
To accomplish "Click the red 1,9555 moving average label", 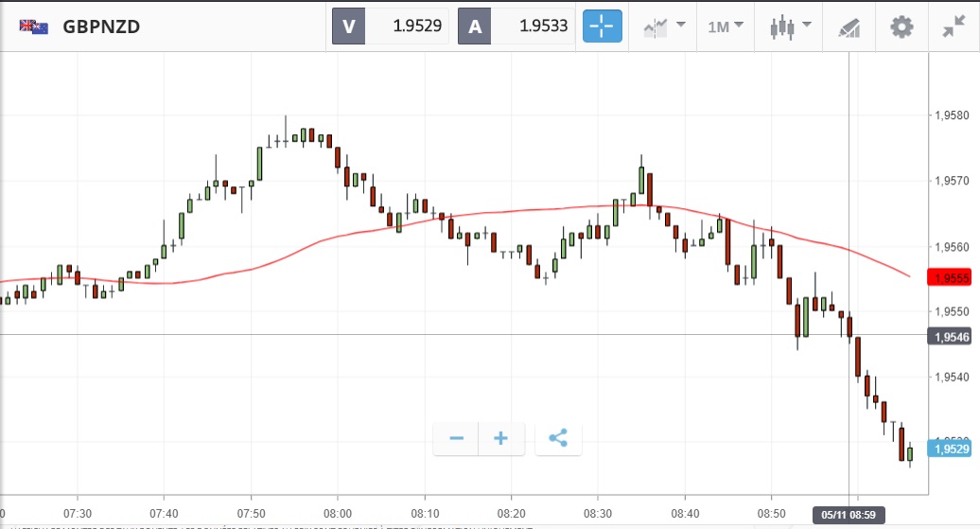I will [x=951, y=278].
